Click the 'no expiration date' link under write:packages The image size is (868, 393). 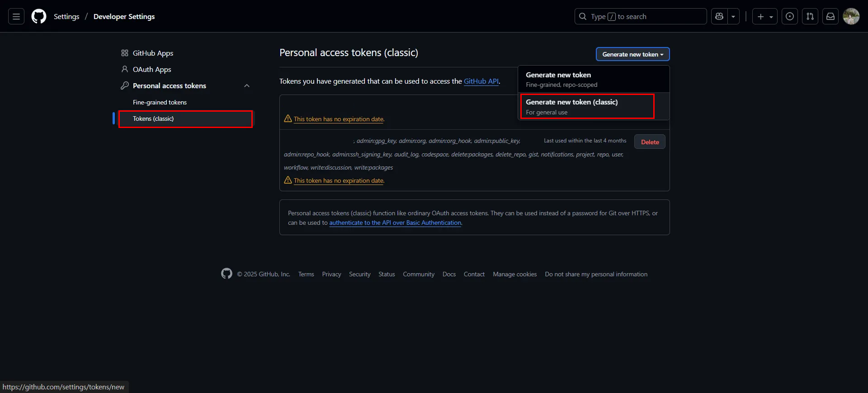[339, 181]
